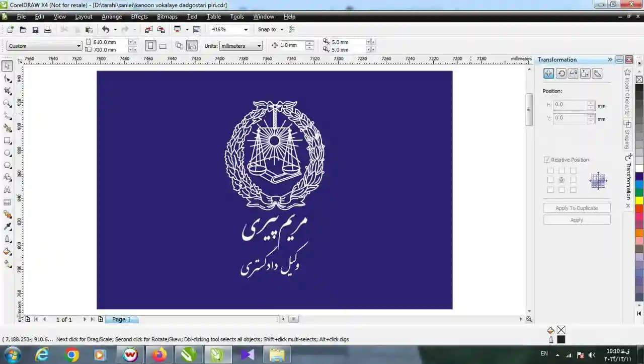Set page orientation to Portrait
The image size is (644, 364).
[x=150, y=46]
